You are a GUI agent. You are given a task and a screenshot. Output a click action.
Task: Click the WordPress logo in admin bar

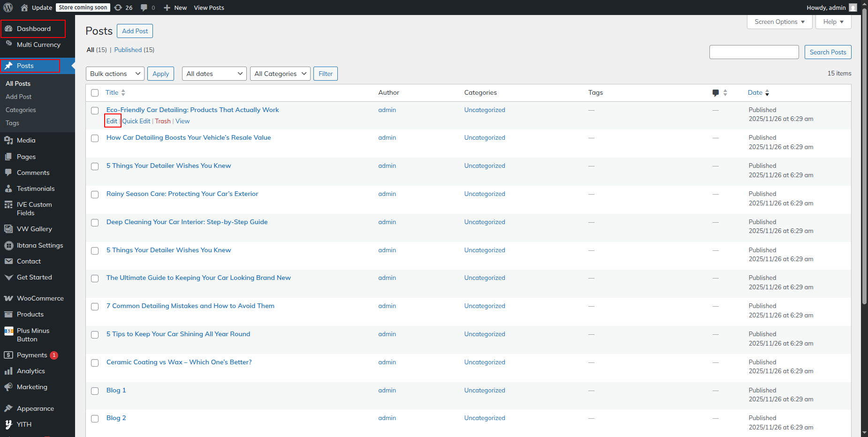pos(8,8)
